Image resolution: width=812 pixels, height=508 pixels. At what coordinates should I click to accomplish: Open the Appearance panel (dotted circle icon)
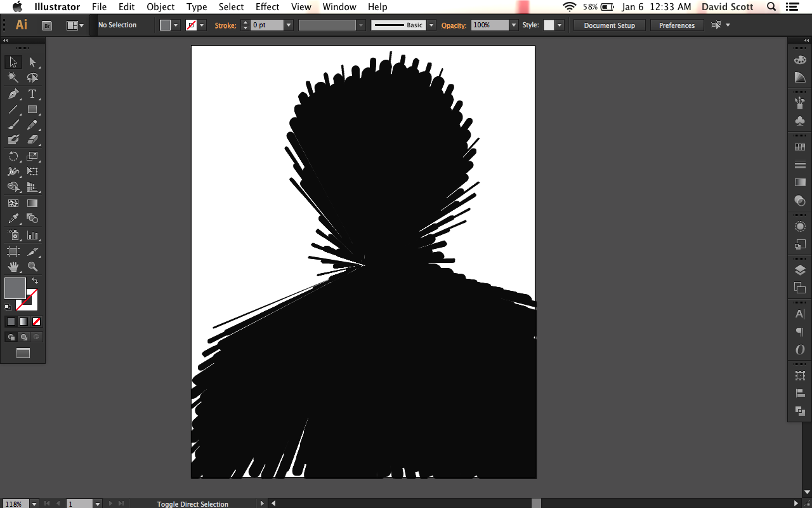[800, 227]
